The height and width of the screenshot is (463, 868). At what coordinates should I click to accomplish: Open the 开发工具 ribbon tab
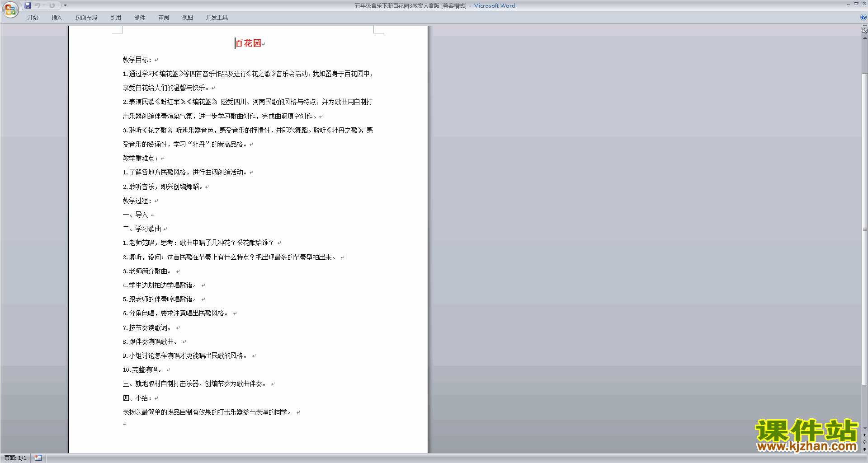click(x=217, y=18)
